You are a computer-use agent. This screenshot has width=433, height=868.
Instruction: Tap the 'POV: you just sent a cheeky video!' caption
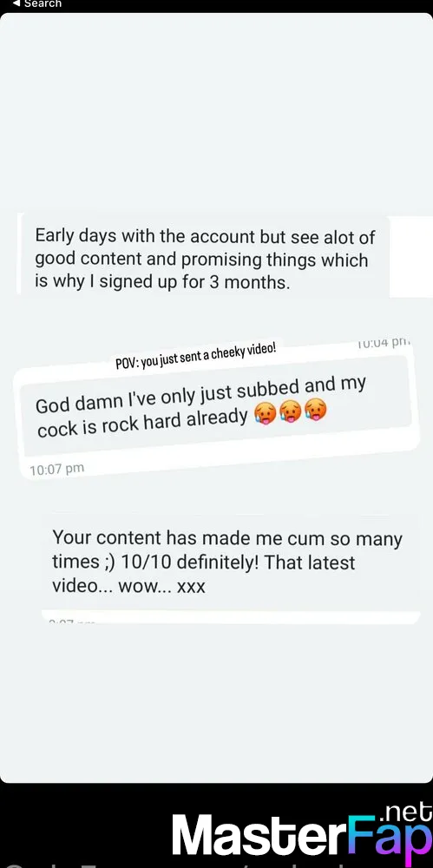[x=195, y=357]
